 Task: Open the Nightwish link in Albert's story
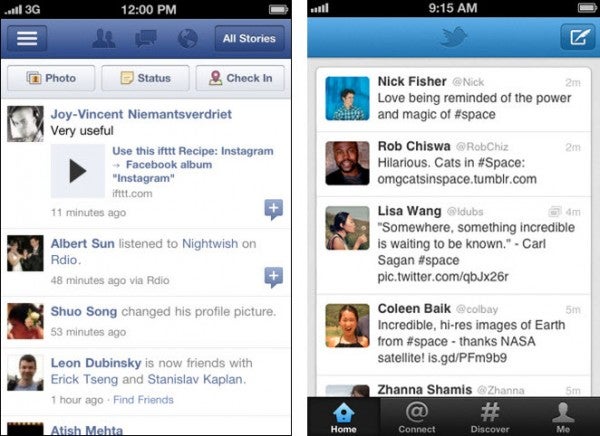[x=210, y=244]
